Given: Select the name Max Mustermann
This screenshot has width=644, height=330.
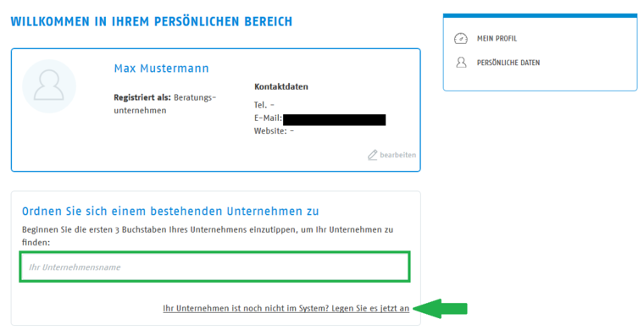Looking at the screenshot, I should [161, 68].
